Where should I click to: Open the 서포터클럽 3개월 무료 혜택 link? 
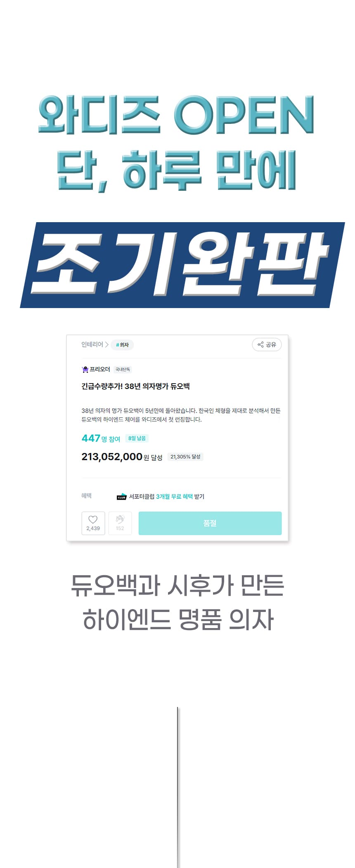click(x=167, y=496)
